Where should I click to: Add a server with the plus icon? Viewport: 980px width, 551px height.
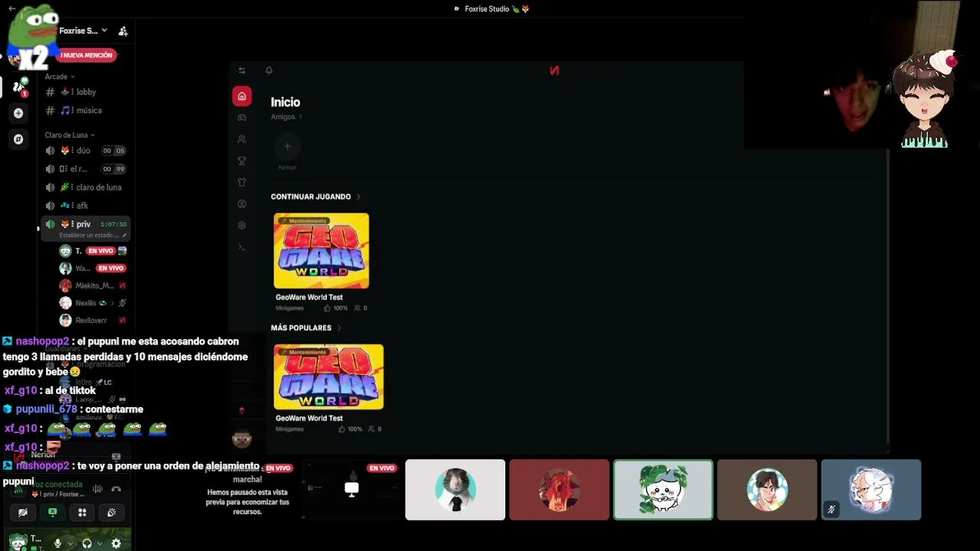coord(18,113)
